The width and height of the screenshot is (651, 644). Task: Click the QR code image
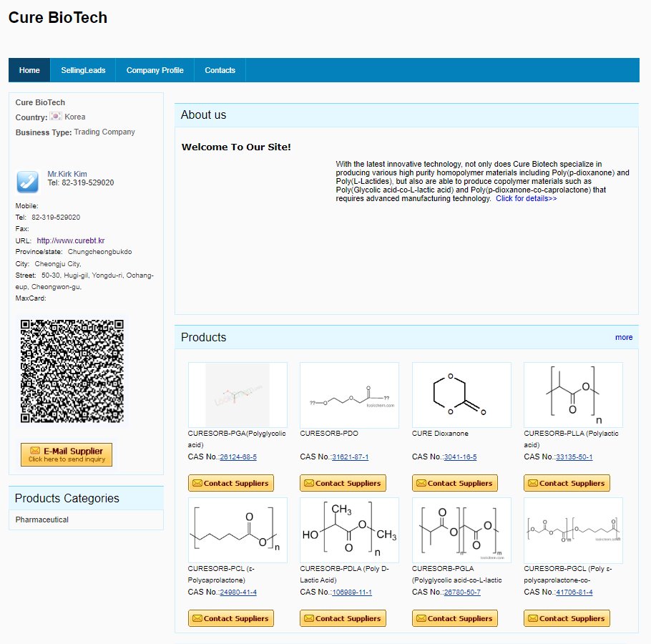coord(72,371)
